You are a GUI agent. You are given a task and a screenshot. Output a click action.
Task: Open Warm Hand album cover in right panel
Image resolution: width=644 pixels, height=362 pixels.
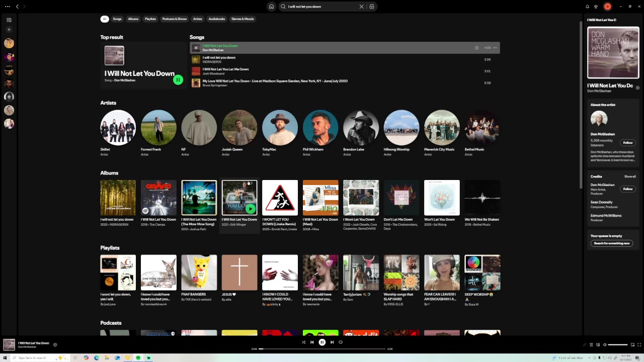pos(613,53)
